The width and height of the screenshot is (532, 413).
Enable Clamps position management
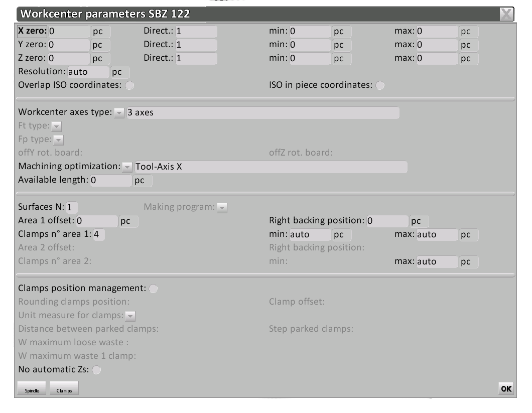(x=153, y=289)
